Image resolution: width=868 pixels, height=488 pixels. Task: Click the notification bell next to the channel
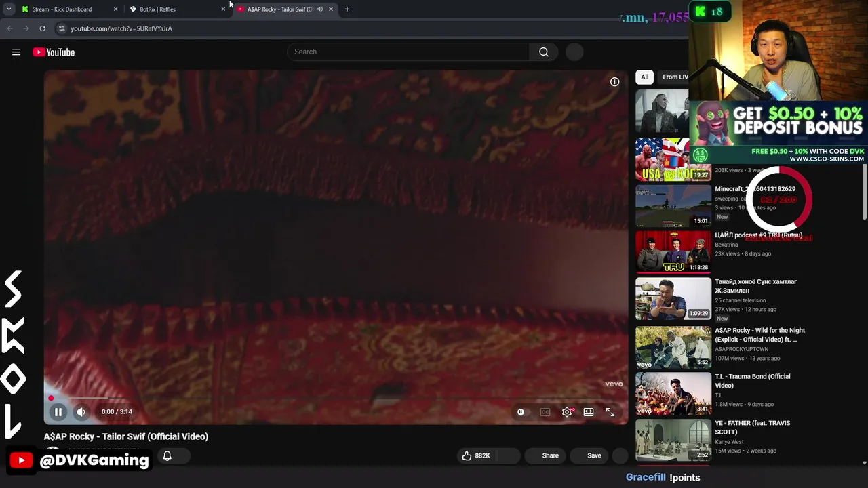(167, 456)
